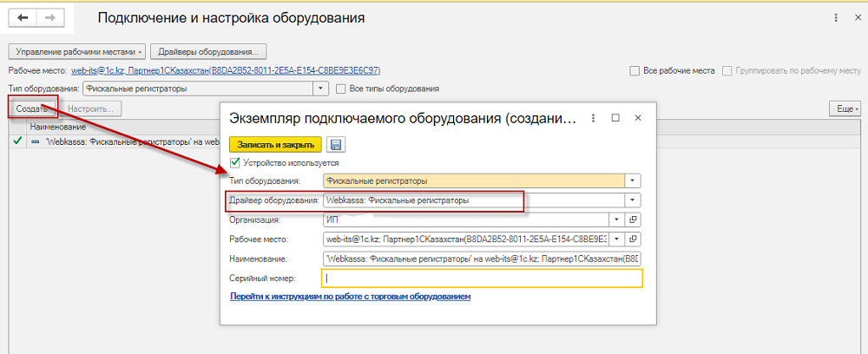Click Записать и закрыть button
868x354 pixels.
click(276, 145)
